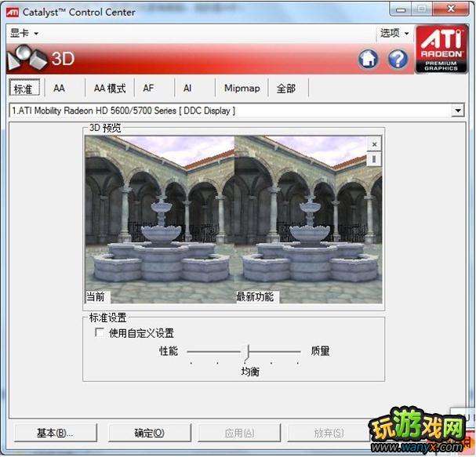Switch to the AA tab
This screenshot has width=476, height=457.
[x=59, y=89]
